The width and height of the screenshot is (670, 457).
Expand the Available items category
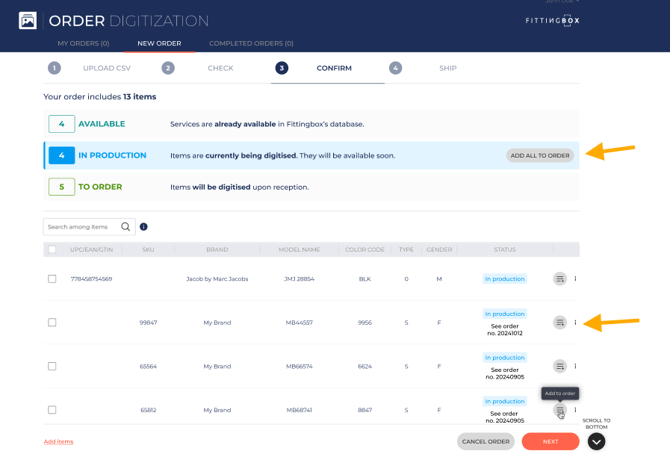61,124
